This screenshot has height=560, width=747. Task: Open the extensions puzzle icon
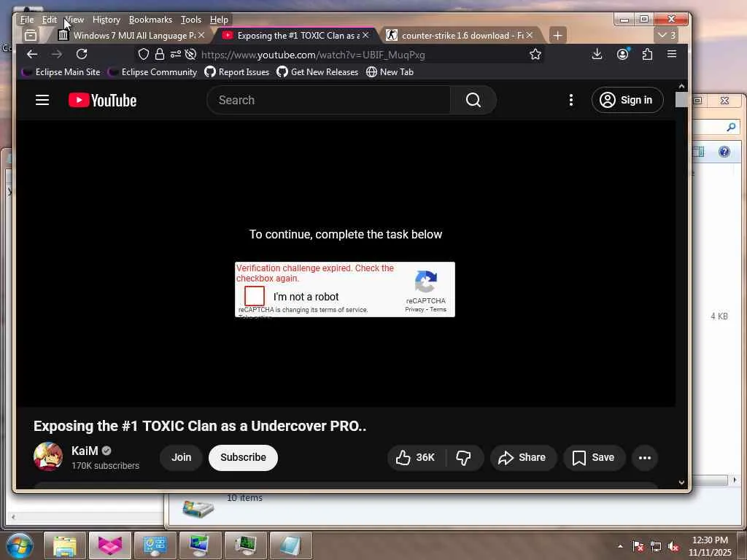coord(647,54)
